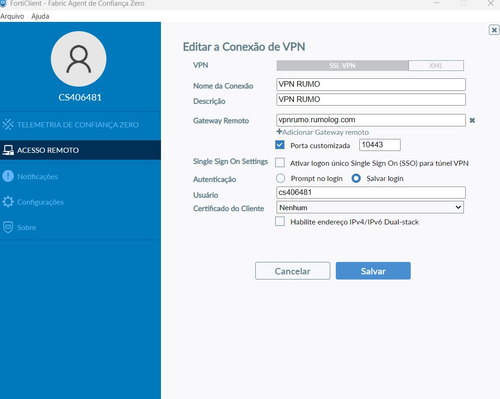Open the Certificado do Cliente dropdown

click(370, 207)
